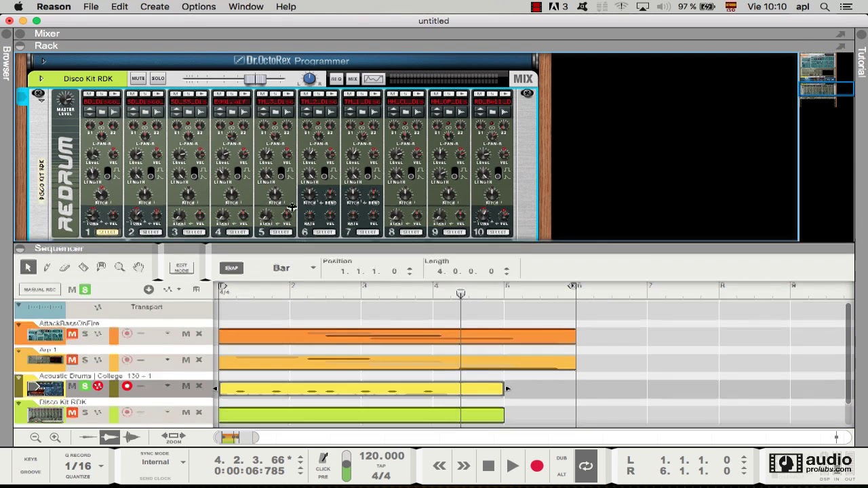Open the Window menu
The width and height of the screenshot is (868, 488).
[246, 7]
